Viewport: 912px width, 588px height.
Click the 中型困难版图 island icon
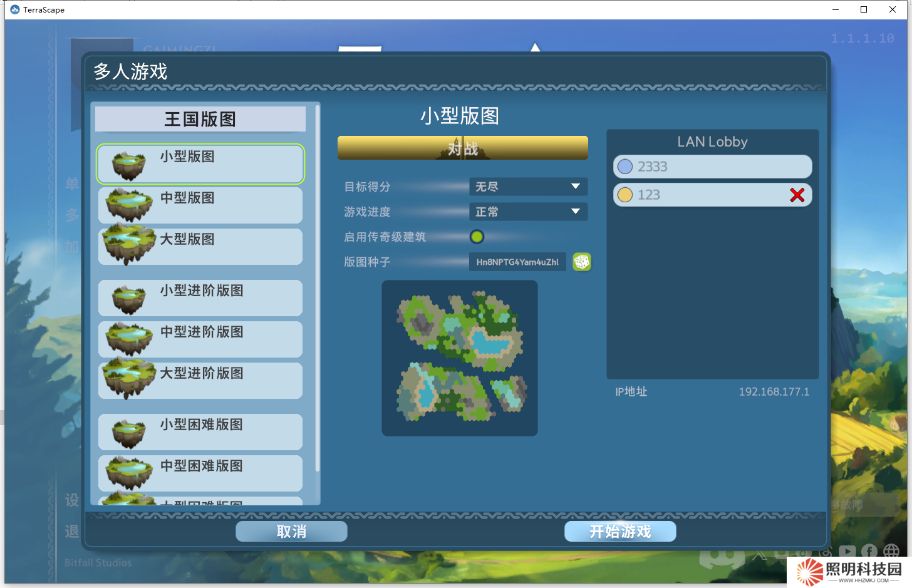pyautogui.click(x=128, y=473)
